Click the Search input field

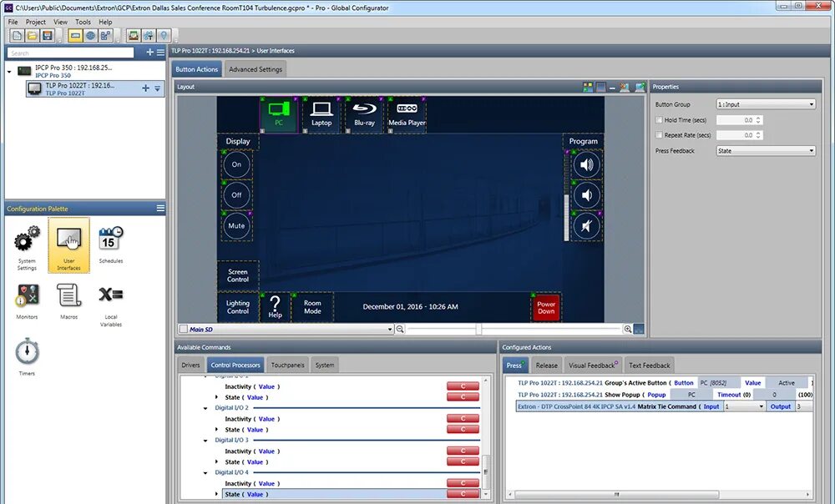[x=71, y=53]
